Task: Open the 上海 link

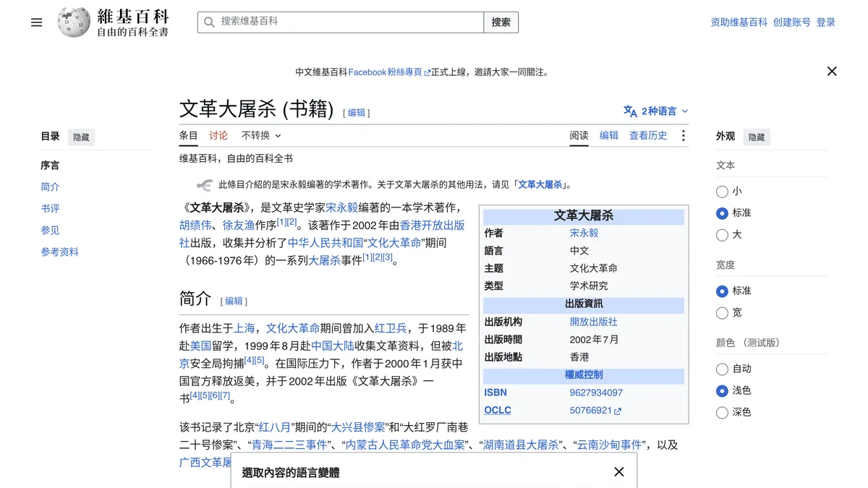Action: pyautogui.click(x=244, y=328)
